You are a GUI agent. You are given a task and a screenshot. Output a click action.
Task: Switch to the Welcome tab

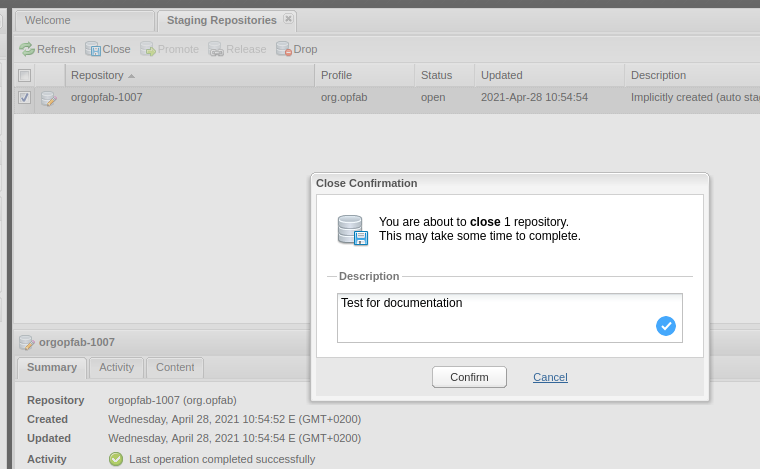point(85,20)
